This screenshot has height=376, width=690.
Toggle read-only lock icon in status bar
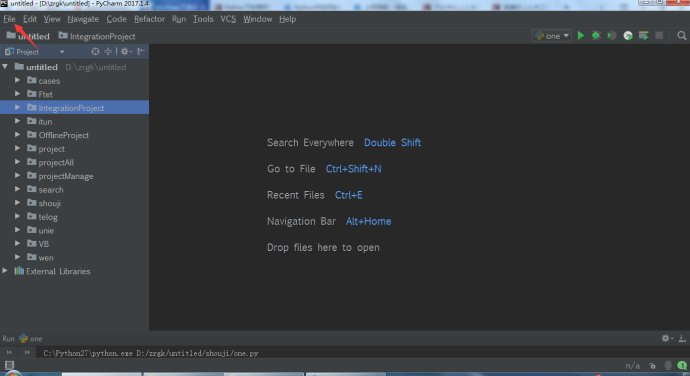coord(652,365)
